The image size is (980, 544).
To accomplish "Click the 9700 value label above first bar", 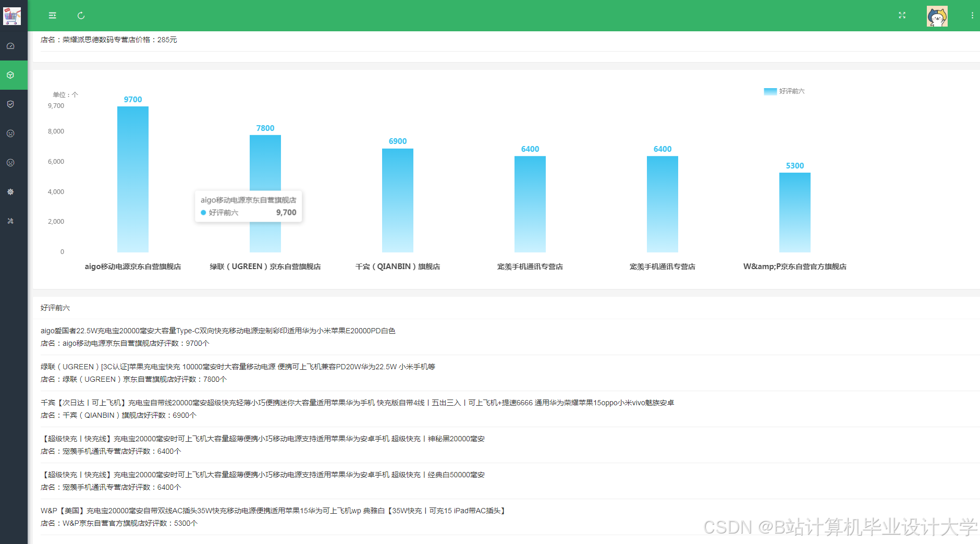I will click(x=133, y=100).
